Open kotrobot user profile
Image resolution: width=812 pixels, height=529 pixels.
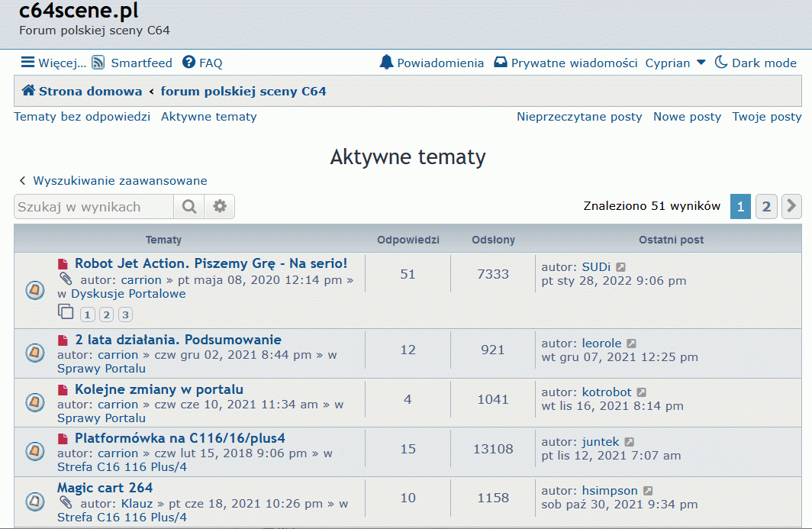tap(607, 392)
